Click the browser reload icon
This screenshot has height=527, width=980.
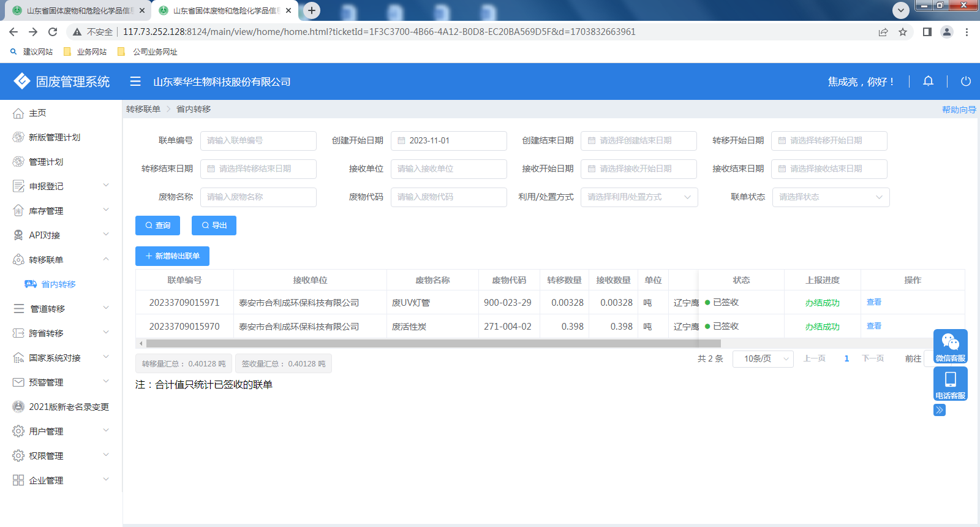[x=53, y=32]
